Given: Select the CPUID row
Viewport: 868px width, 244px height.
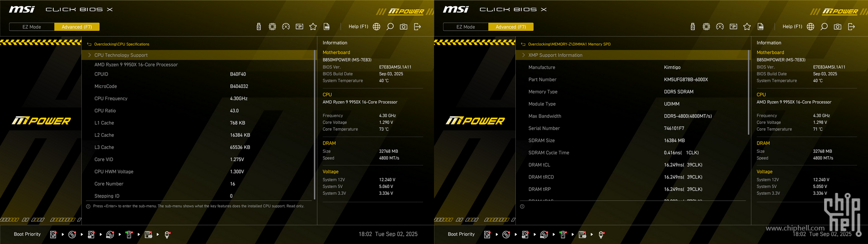Looking at the screenshot, I should click(x=198, y=74).
